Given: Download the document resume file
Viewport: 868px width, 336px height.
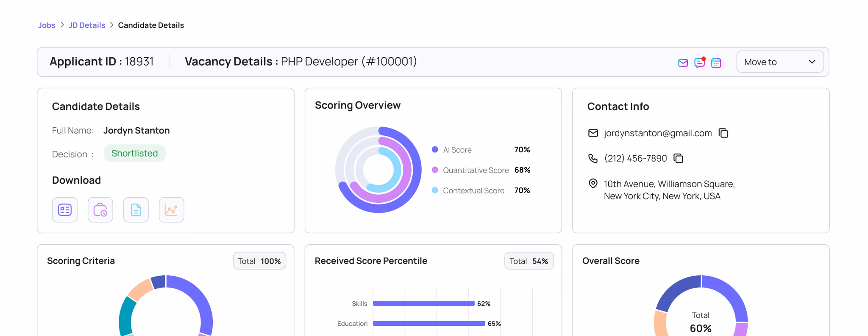Looking at the screenshot, I should [x=136, y=210].
